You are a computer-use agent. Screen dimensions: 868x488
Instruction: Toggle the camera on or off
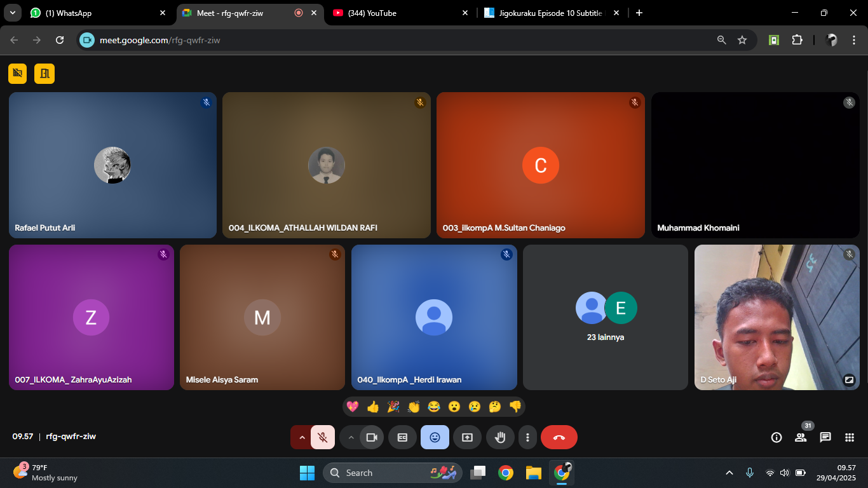click(372, 437)
